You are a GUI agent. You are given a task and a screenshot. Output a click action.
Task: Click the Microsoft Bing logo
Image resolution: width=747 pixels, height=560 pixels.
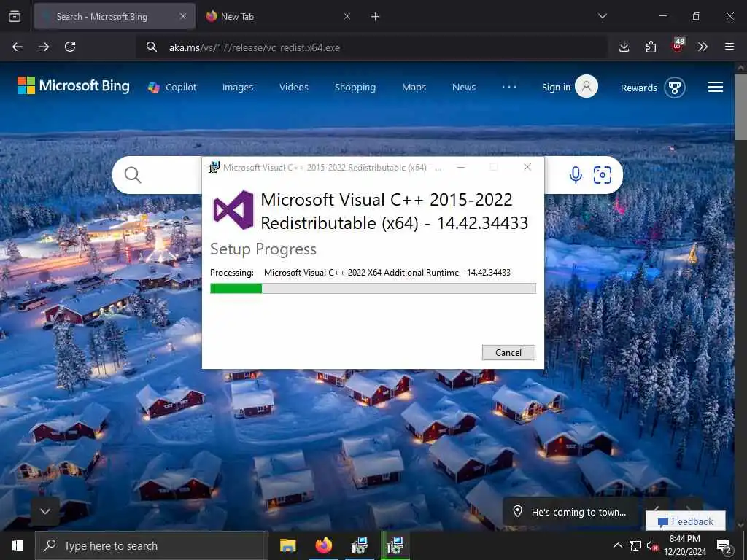coord(74,86)
